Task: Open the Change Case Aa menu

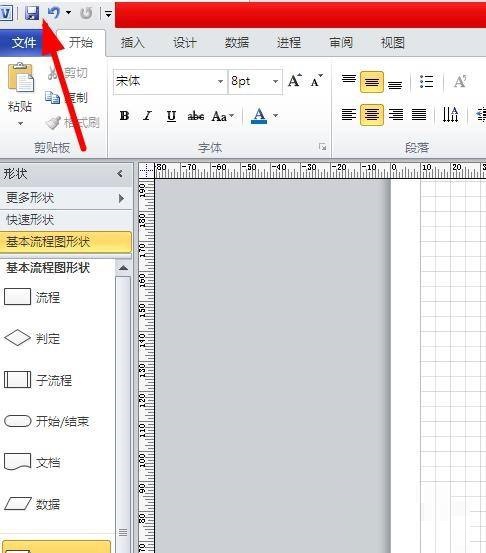Action: 223,116
